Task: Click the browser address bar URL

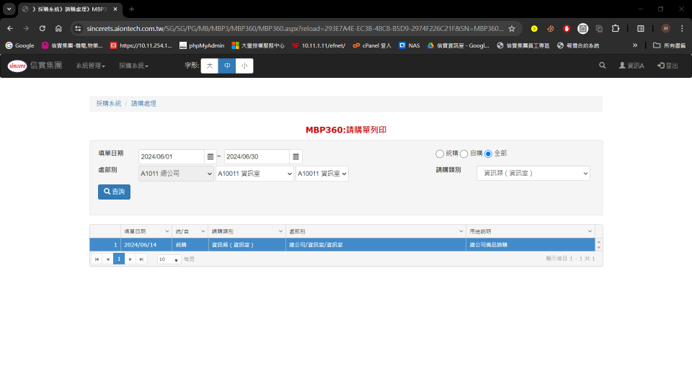Action: 294,29
